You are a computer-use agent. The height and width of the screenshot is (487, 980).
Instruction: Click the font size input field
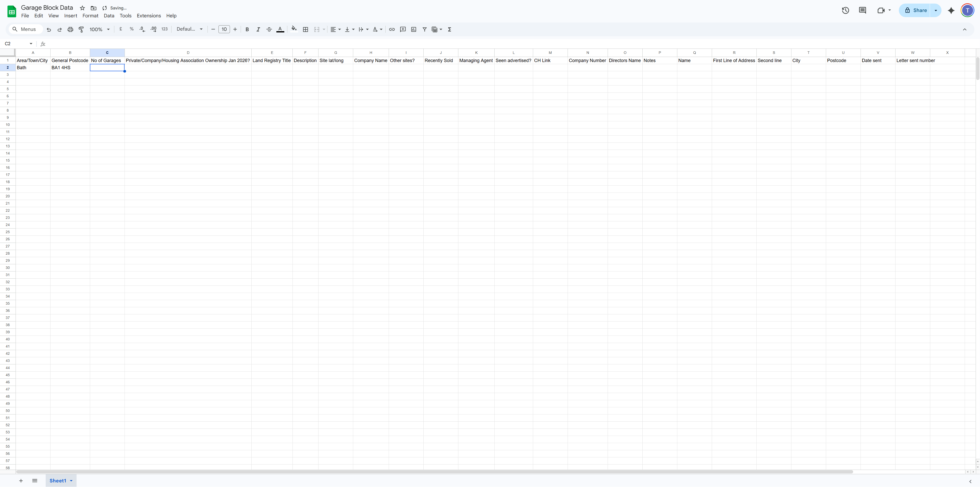pos(224,29)
